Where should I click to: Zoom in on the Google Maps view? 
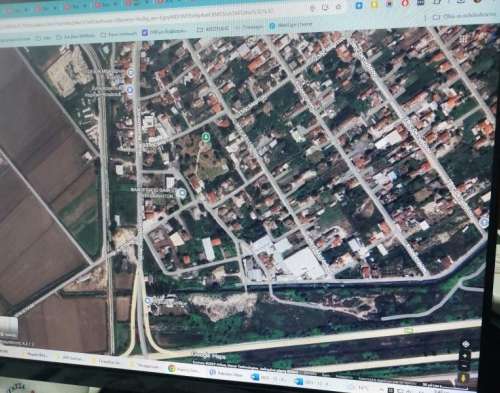[x=465, y=356]
